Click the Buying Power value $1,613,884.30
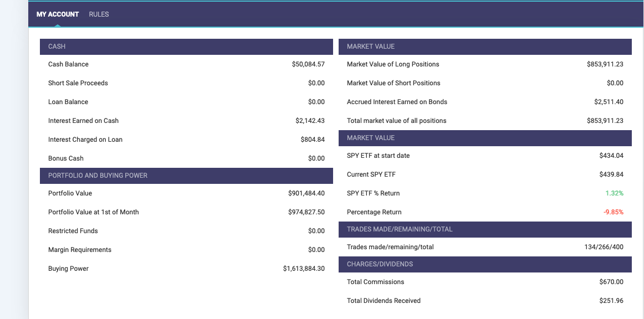 pos(304,269)
